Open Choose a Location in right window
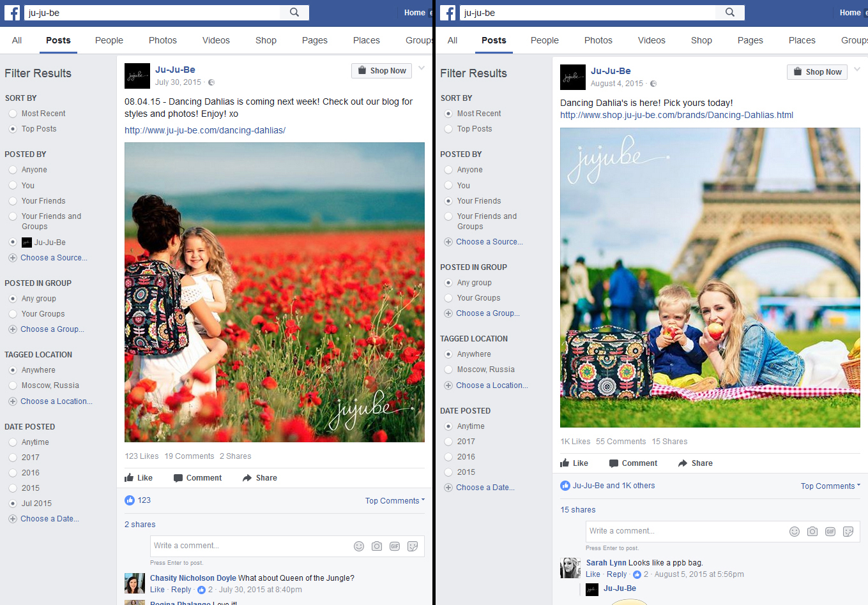 492,385
